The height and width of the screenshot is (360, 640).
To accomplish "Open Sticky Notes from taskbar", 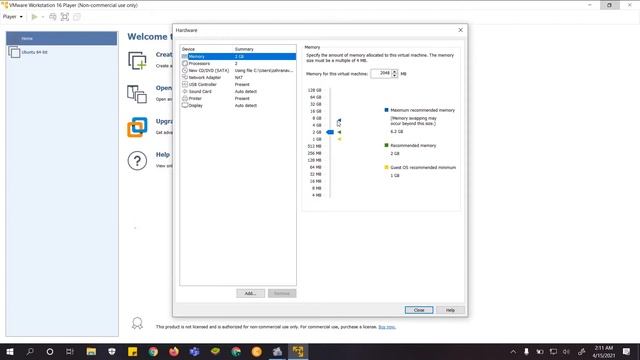I will coord(132,351).
